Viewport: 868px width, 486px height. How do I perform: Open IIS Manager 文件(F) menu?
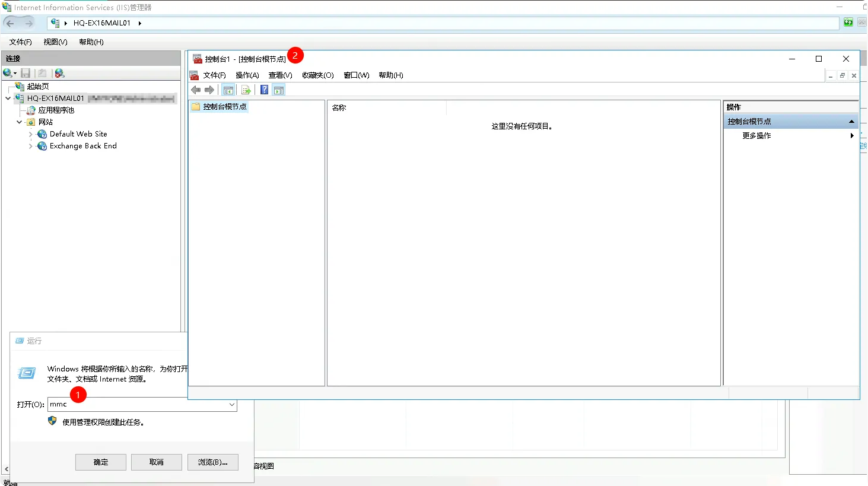(x=21, y=42)
